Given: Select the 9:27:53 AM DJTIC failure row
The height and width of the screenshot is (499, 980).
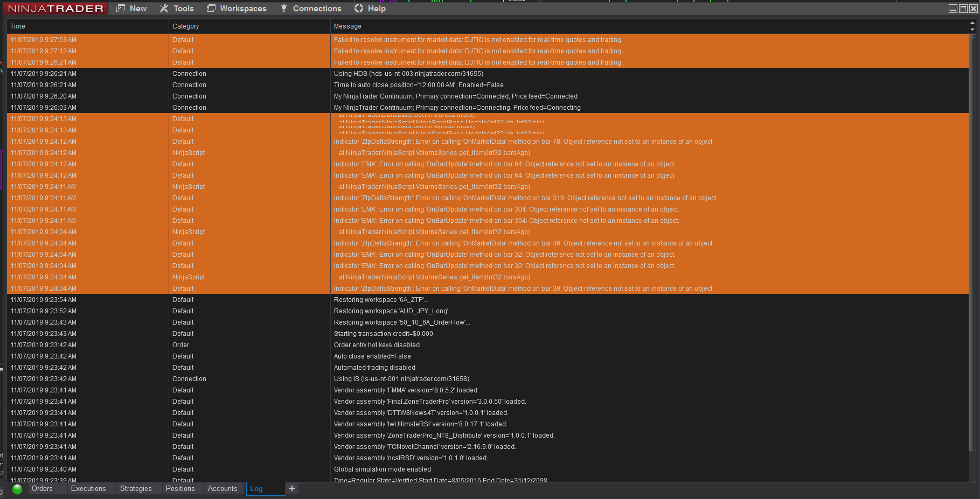Looking at the screenshot, I should pyautogui.click(x=488, y=40).
